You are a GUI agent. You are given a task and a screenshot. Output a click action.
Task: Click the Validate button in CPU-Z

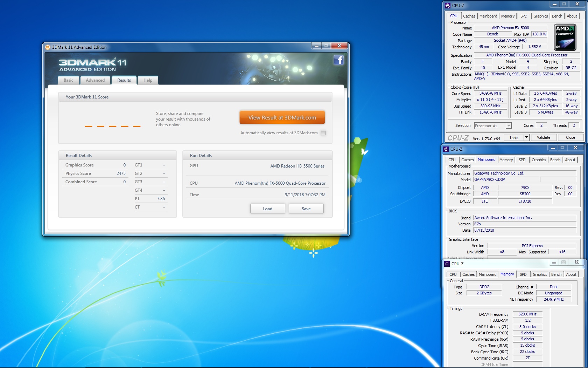pyautogui.click(x=544, y=137)
